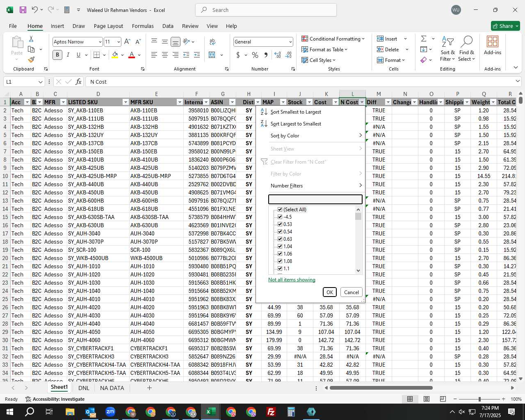Screen dimensions: 525x420
Task: Click the zoom slider handle
Action: (x=479, y=399)
